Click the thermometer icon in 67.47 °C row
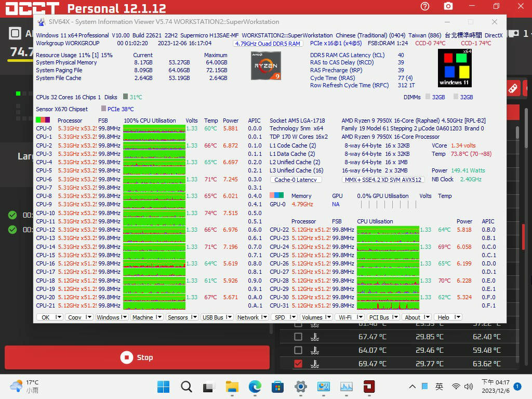532x399 pixels. tap(315, 337)
